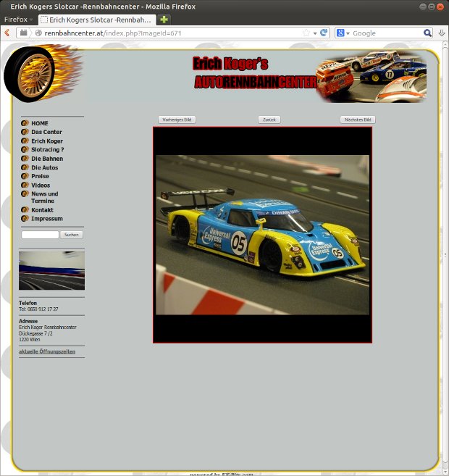The height and width of the screenshot is (476, 449).
Task: Open the Slotracing ? page
Action: pos(47,150)
